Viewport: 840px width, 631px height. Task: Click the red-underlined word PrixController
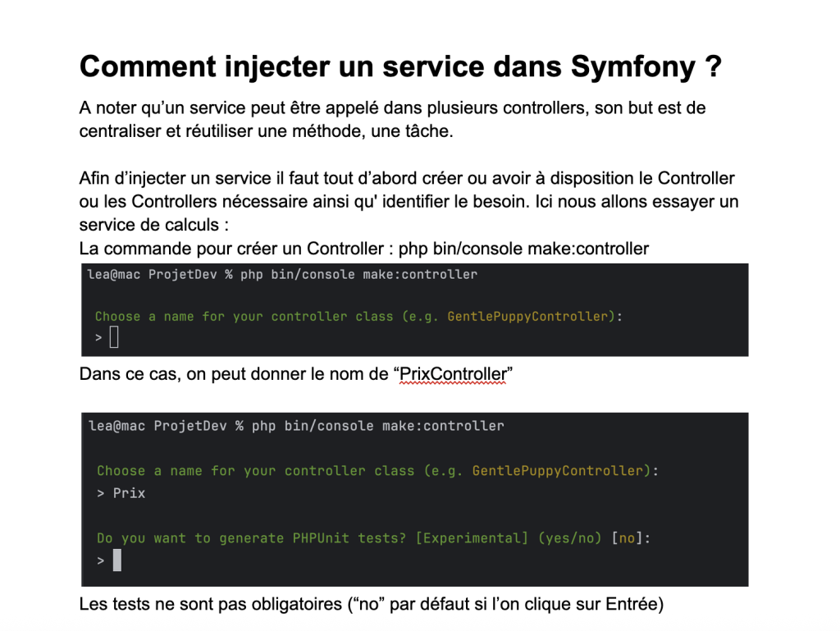coord(452,375)
